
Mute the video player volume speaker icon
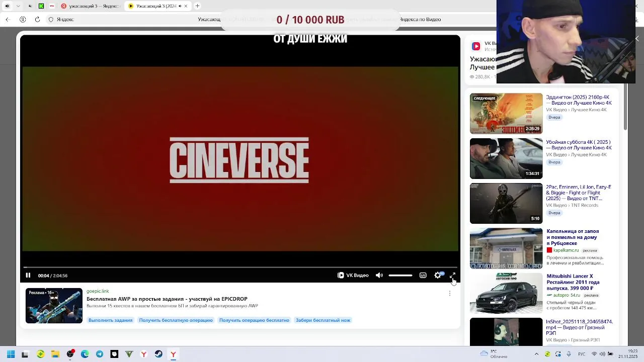point(379,276)
